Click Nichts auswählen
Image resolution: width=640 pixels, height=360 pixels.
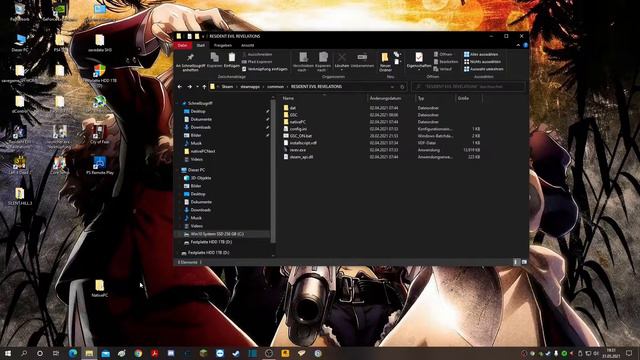point(482,62)
